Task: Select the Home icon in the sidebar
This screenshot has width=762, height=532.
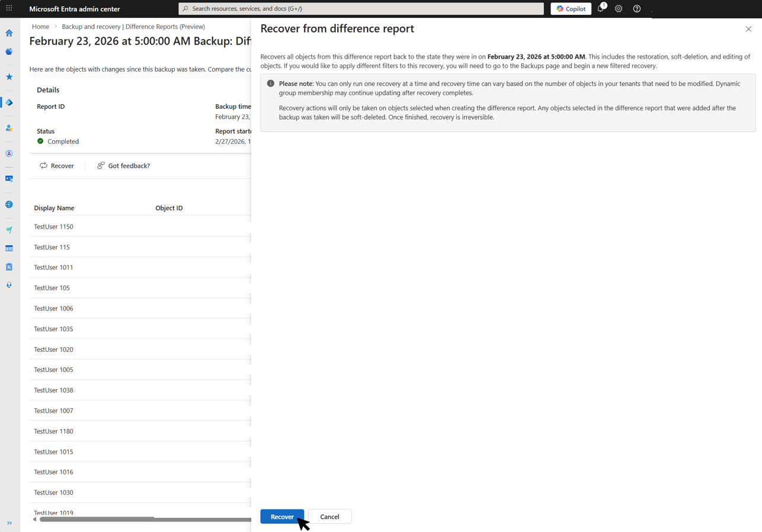Action: (x=9, y=33)
